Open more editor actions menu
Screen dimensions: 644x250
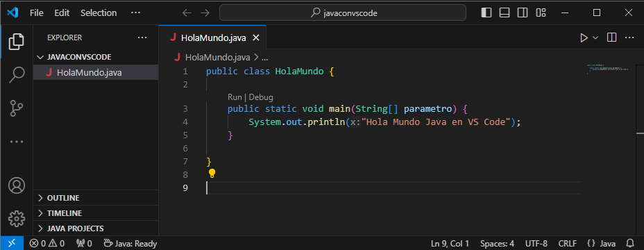pos(629,37)
